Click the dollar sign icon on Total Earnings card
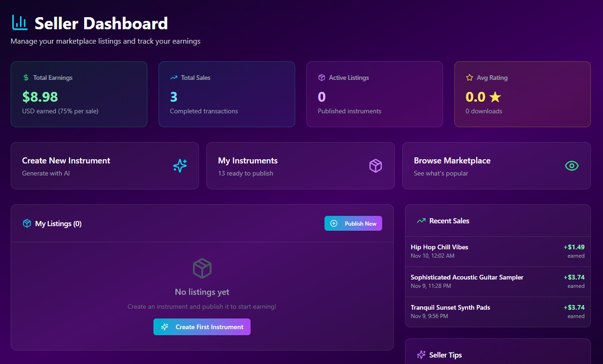This screenshot has width=603, height=364. (x=26, y=78)
